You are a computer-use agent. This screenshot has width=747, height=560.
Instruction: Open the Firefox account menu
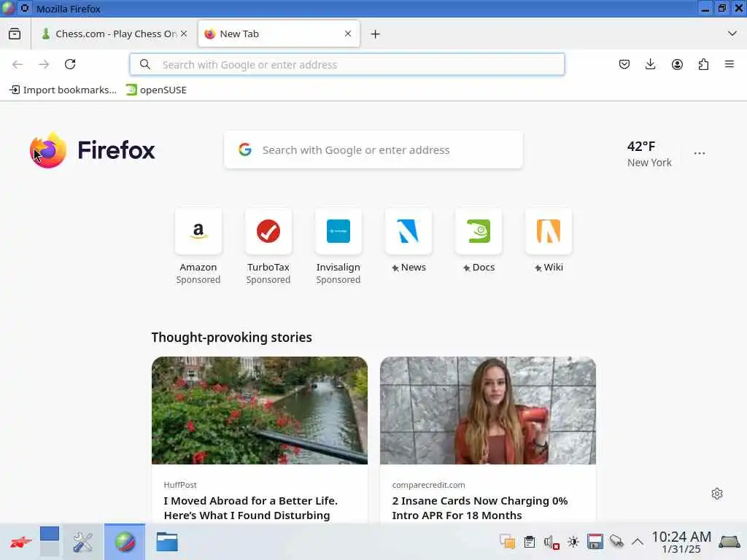(x=677, y=64)
